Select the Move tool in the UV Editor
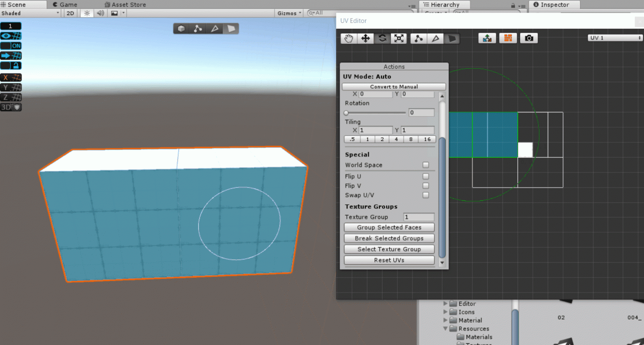This screenshot has width=644, height=345. click(365, 38)
